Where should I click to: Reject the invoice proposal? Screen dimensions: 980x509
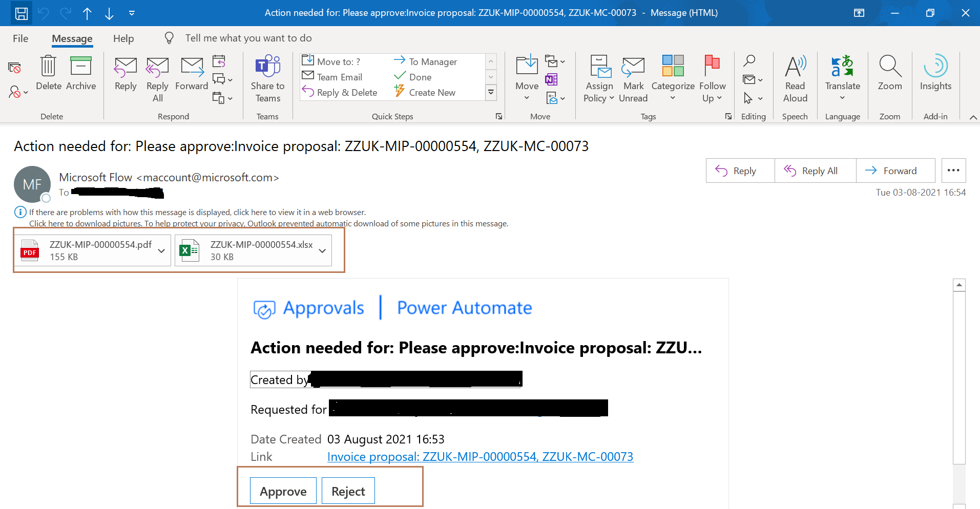[x=348, y=491]
